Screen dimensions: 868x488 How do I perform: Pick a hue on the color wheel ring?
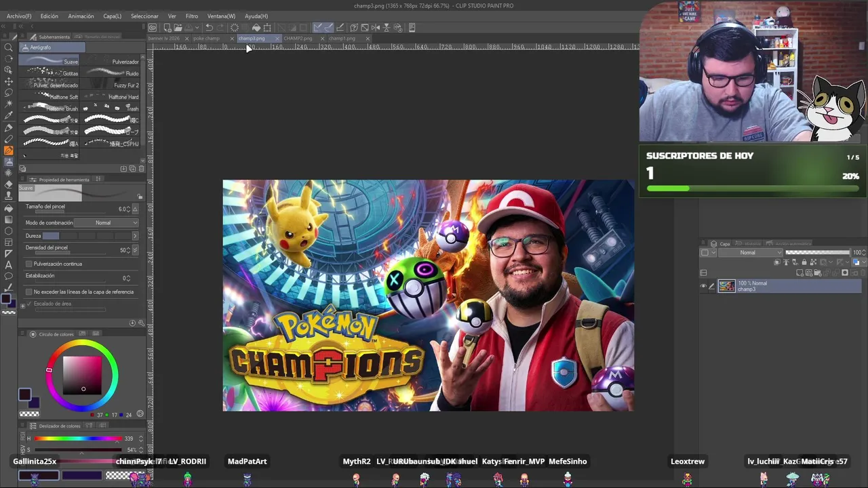click(x=82, y=344)
